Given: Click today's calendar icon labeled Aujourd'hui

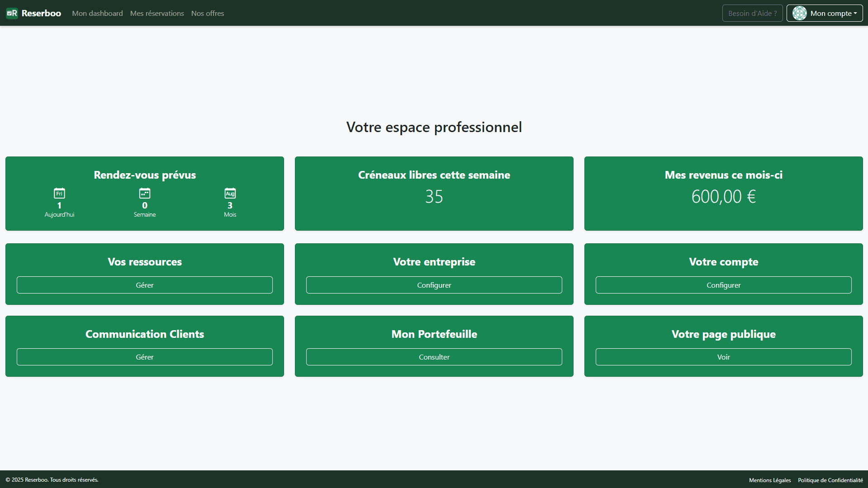Looking at the screenshot, I should [59, 194].
